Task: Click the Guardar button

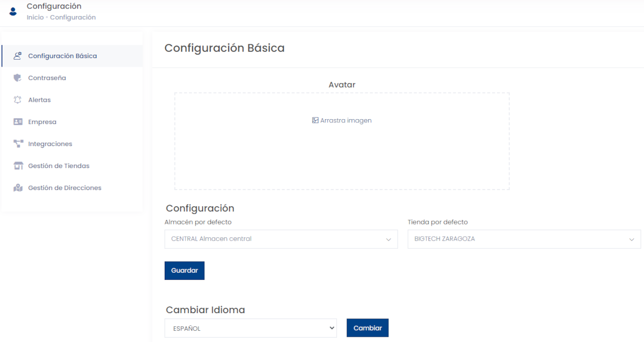Action: (x=185, y=271)
